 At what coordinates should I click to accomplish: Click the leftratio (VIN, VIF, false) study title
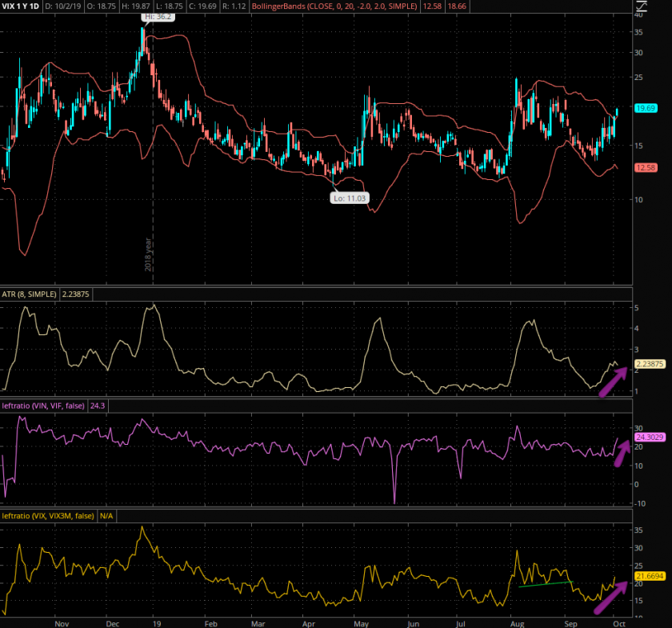pyautogui.click(x=47, y=406)
